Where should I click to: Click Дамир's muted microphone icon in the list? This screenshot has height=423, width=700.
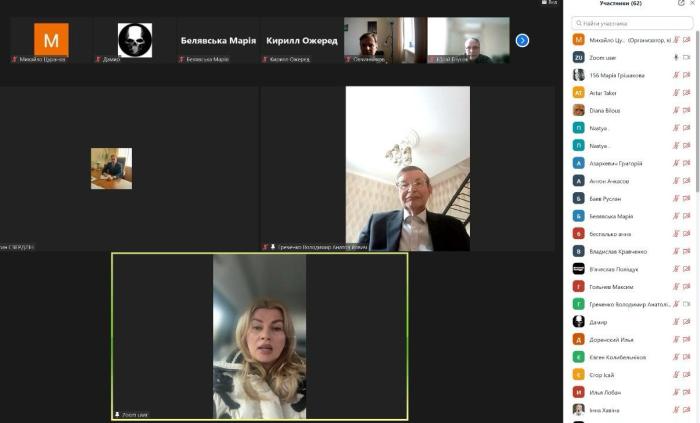pyautogui.click(x=676, y=321)
